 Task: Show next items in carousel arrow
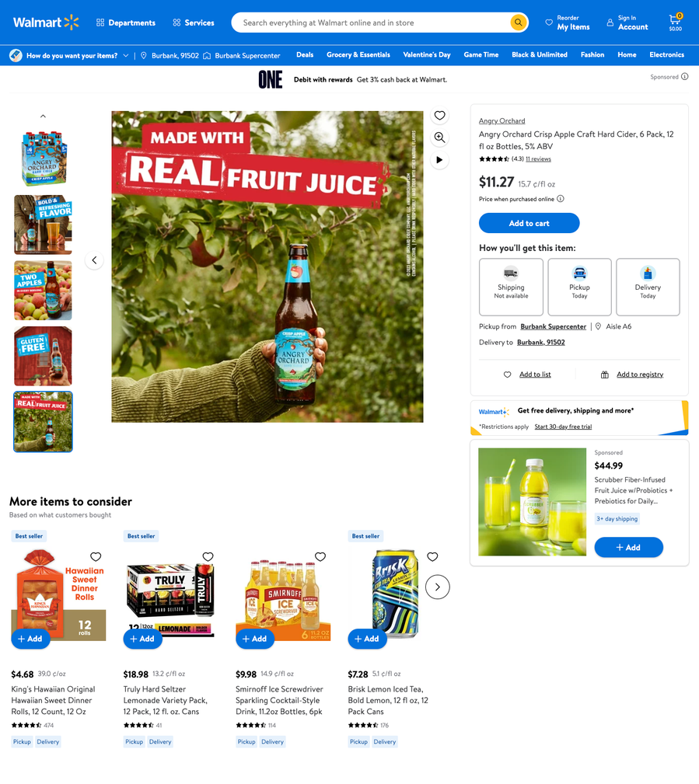pyautogui.click(x=437, y=587)
